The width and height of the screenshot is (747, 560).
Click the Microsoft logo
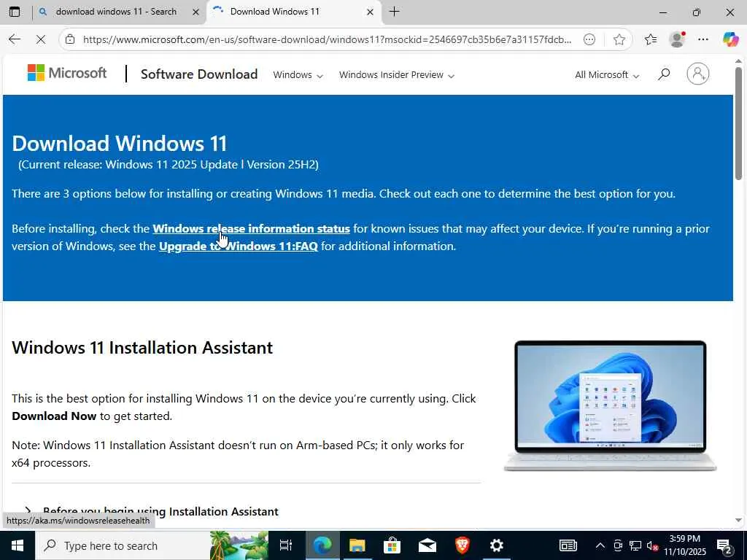(x=67, y=73)
